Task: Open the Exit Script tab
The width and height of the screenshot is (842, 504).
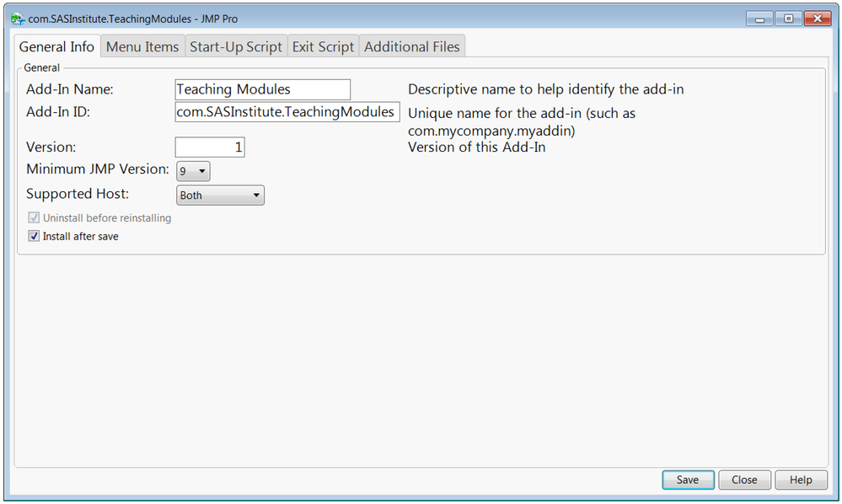Action: (324, 46)
